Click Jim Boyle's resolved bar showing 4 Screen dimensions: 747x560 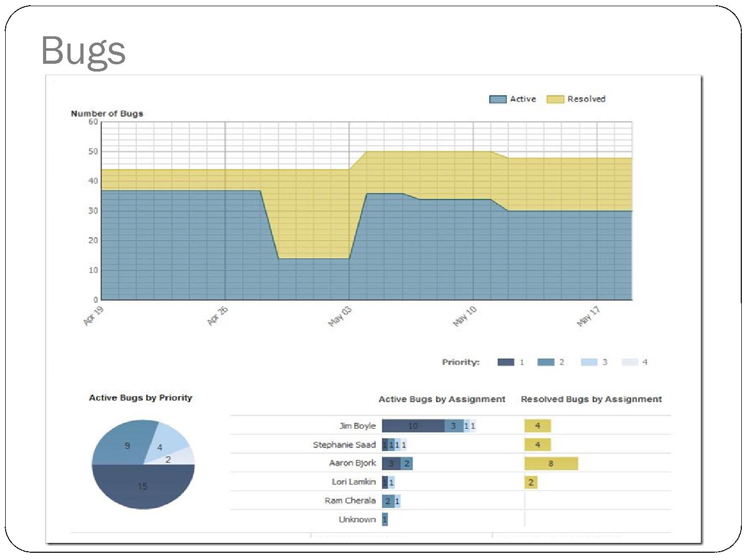coord(537,426)
